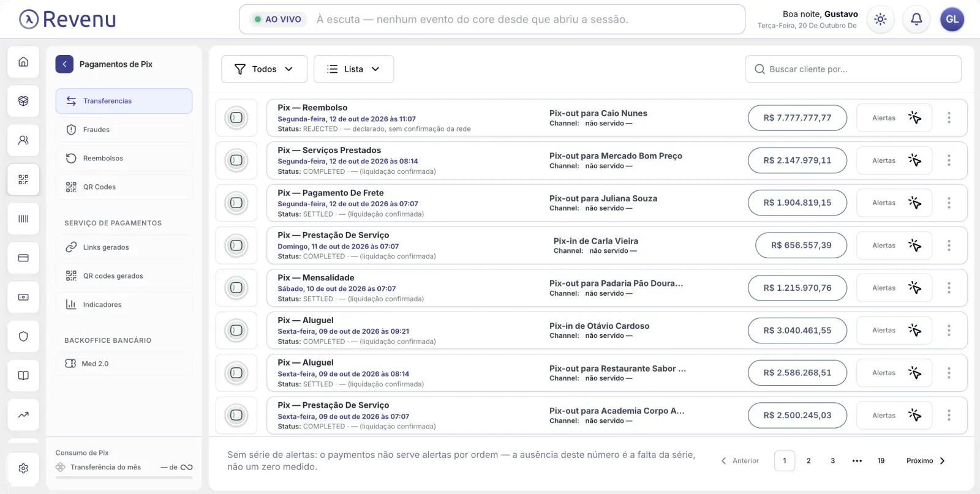
Task: Click the Consumo de Pix label
Action: click(82, 453)
